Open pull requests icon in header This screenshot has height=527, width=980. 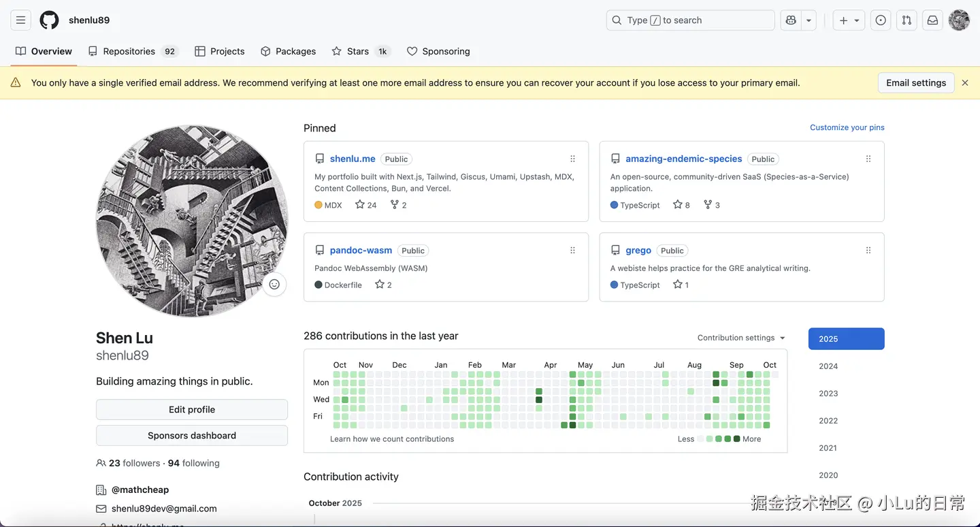tap(906, 20)
